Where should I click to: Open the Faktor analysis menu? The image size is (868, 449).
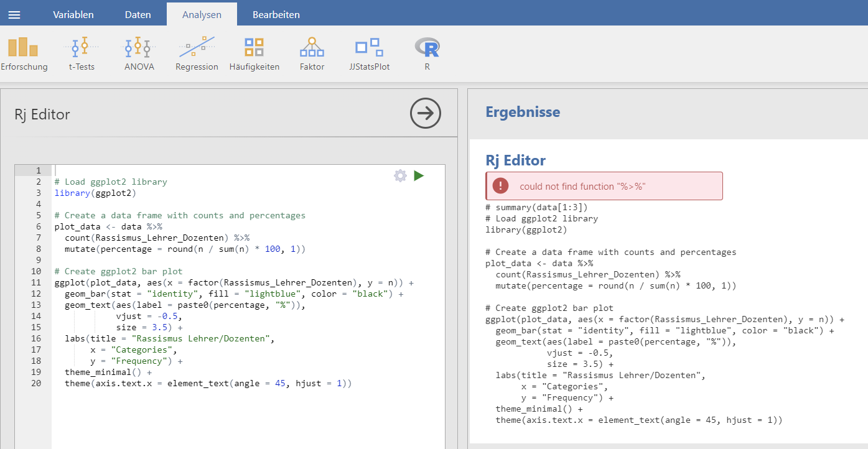click(x=312, y=54)
